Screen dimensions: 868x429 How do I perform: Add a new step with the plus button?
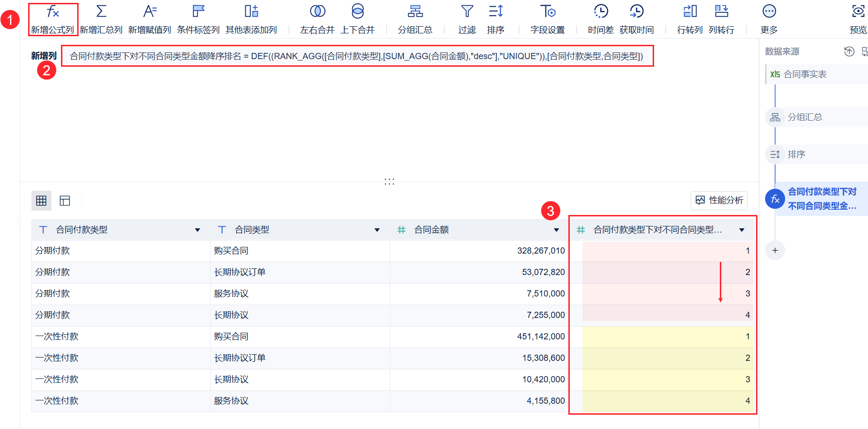(x=775, y=250)
